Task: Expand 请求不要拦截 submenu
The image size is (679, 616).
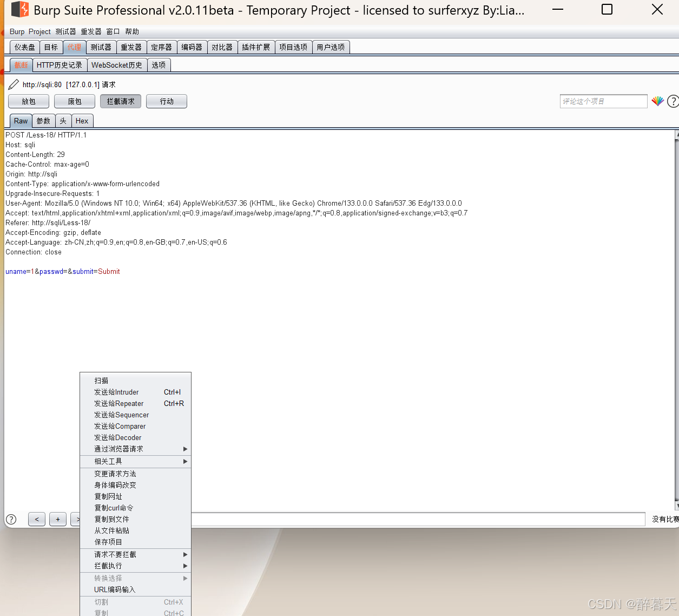Action: (x=135, y=554)
